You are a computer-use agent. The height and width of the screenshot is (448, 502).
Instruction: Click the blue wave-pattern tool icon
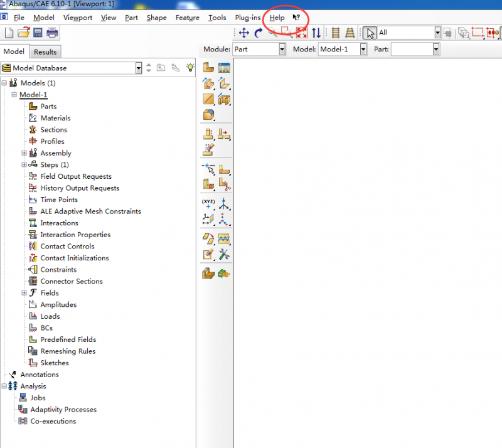tap(224, 238)
